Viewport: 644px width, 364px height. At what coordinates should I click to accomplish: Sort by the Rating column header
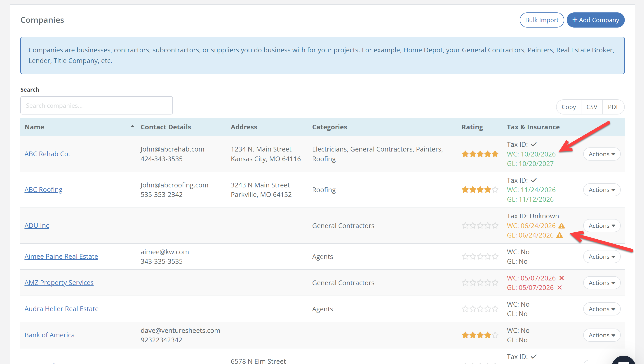pos(472,127)
